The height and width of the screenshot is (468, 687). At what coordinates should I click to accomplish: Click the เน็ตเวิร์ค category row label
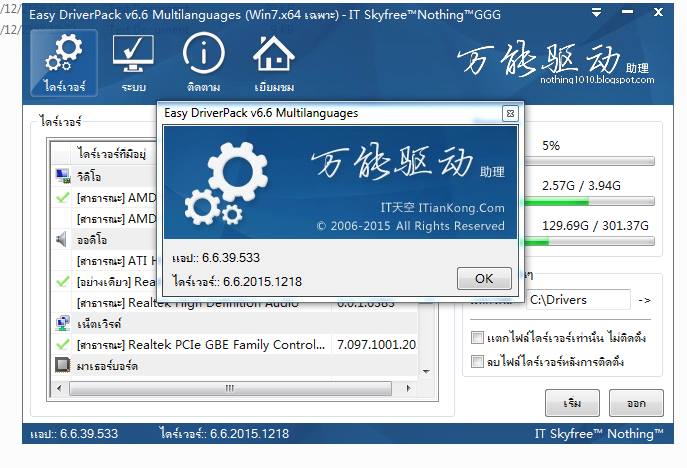click(99, 324)
